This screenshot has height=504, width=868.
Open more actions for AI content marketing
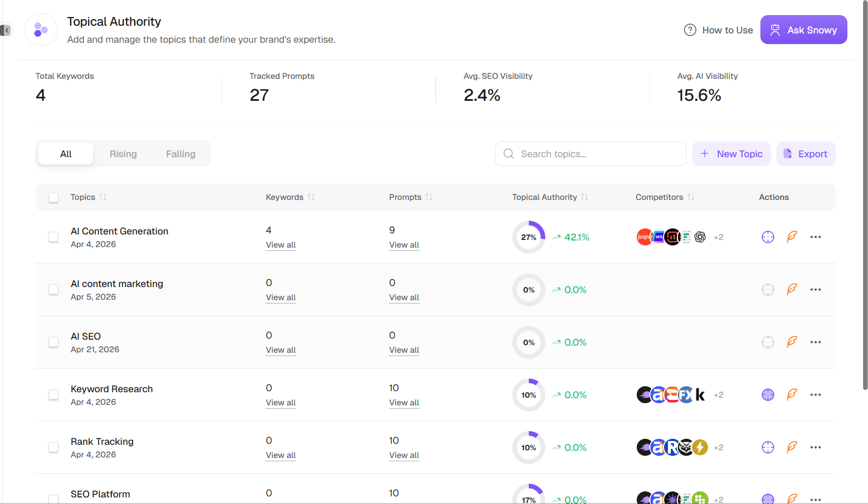815,289
